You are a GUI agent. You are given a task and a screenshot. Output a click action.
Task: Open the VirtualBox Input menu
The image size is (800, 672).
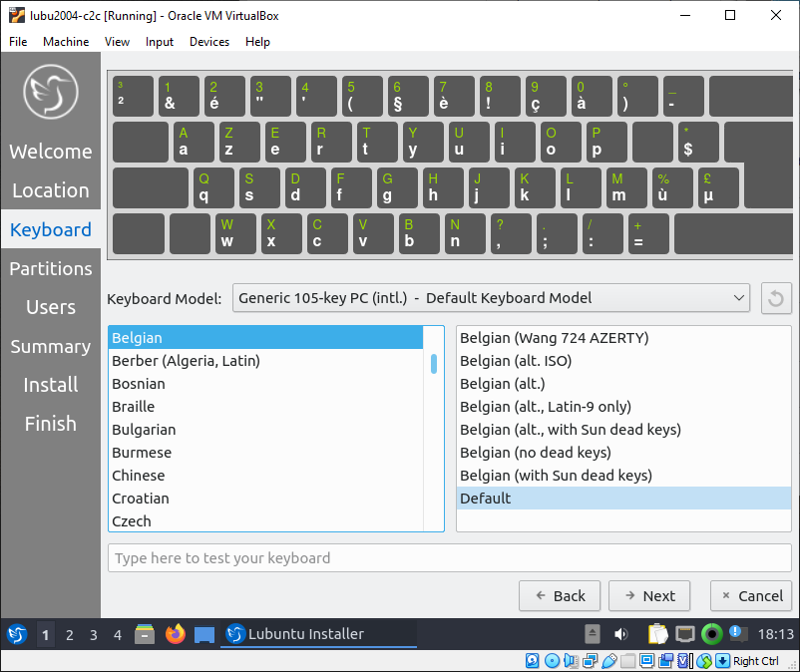pyautogui.click(x=159, y=42)
